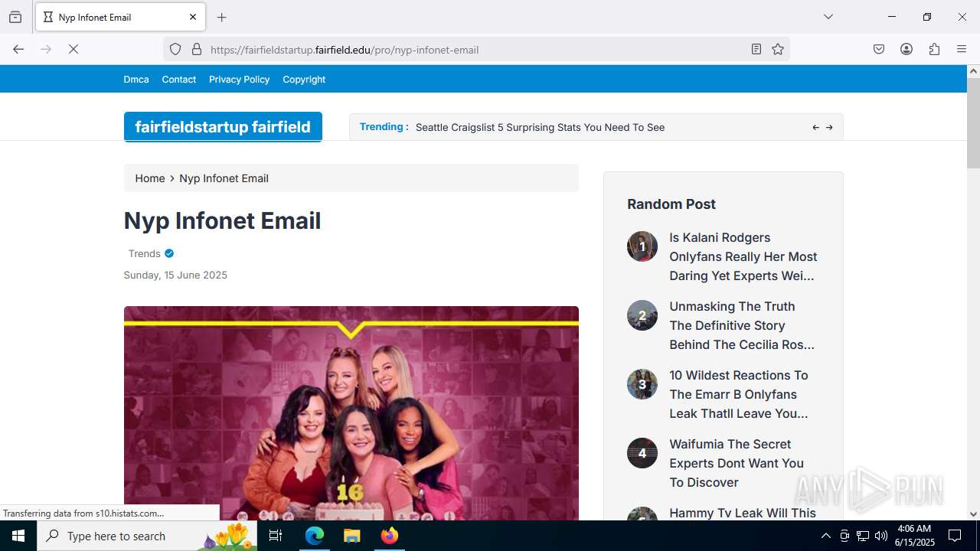The image size is (980, 551).
Task: Click thumbnail number 4 in Random Post
Action: 642,453
